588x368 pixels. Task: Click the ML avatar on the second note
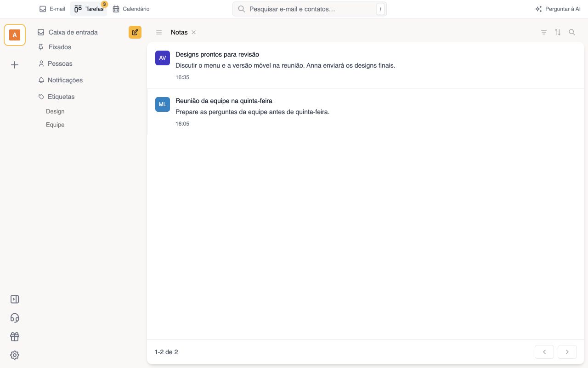[163, 104]
